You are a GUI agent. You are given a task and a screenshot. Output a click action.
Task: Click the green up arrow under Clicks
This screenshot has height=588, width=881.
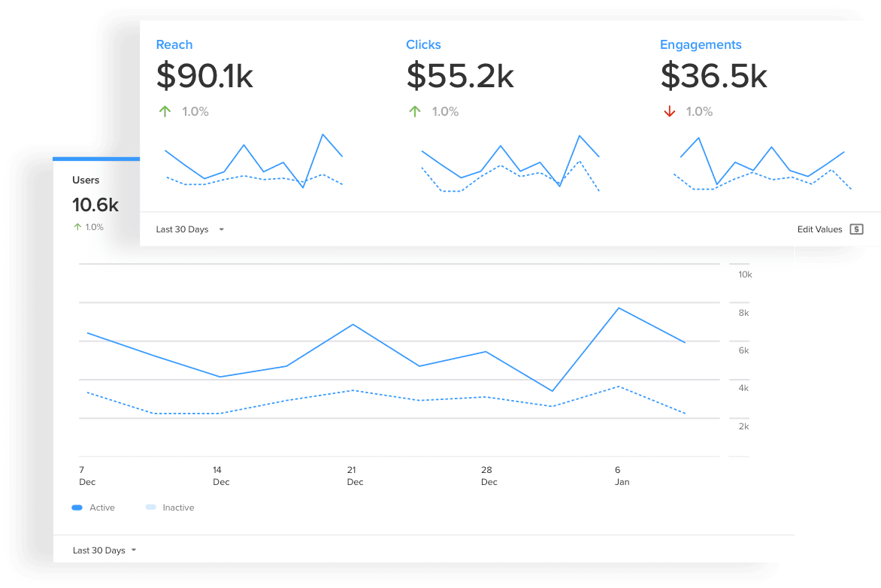(x=414, y=111)
